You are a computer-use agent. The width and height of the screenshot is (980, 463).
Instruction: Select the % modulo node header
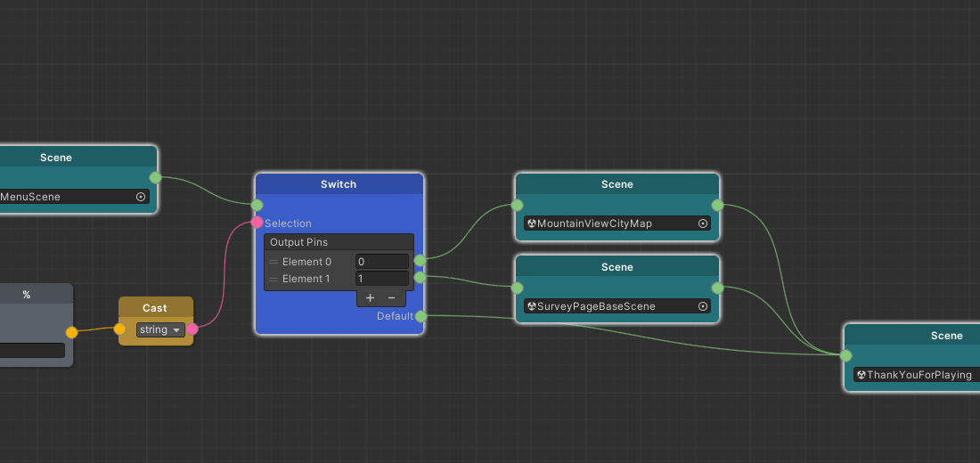coord(35,295)
